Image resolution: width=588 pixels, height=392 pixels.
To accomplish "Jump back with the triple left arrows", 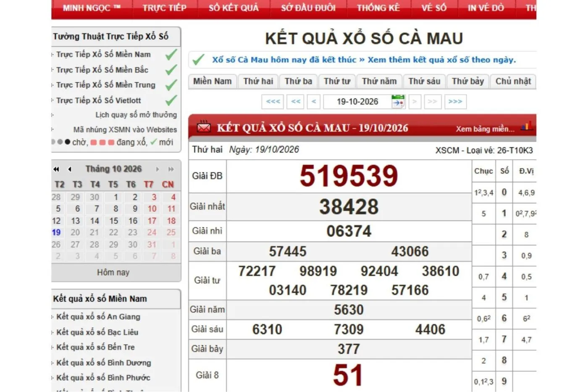I will click(273, 102).
